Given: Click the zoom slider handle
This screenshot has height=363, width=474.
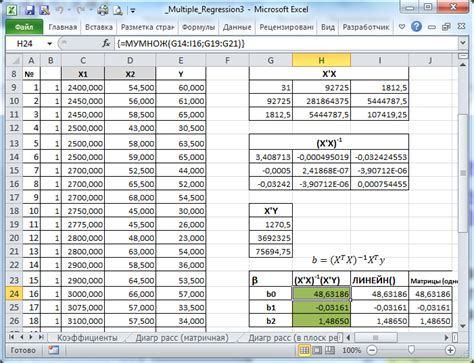Looking at the screenshot, I should click(411, 350).
